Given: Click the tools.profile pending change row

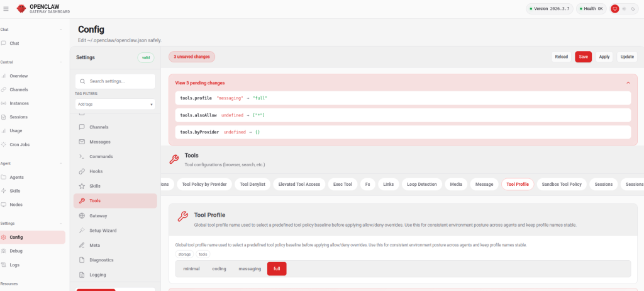Looking at the screenshot, I should click(403, 98).
